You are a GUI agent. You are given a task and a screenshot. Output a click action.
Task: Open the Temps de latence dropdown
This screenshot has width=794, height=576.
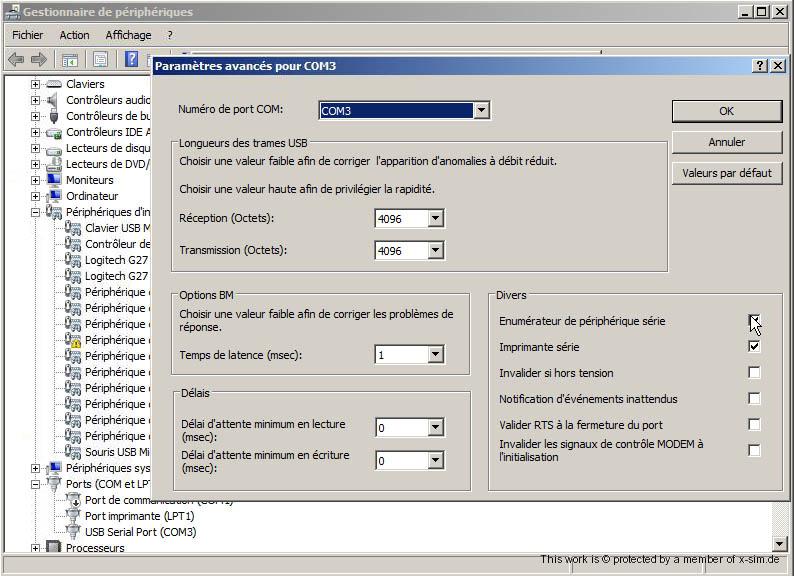pyautogui.click(x=435, y=355)
